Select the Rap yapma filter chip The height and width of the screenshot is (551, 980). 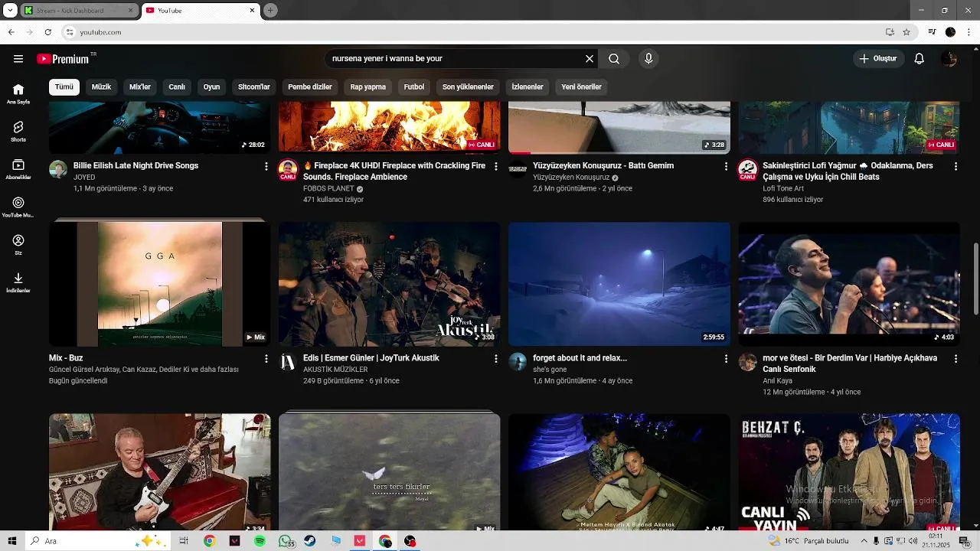tap(368, 86)
